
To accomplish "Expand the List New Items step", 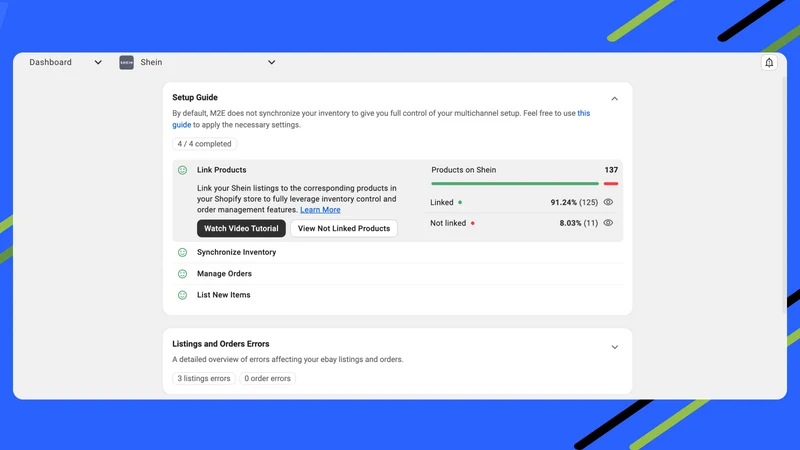I will pos(397,295).
